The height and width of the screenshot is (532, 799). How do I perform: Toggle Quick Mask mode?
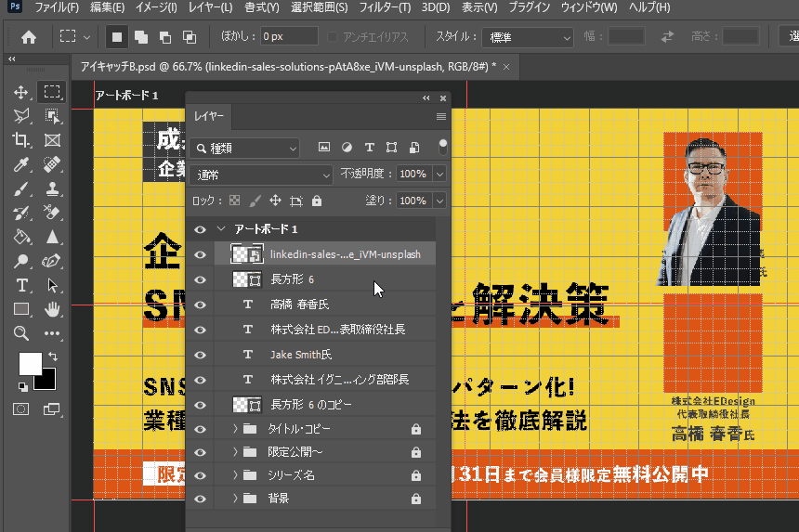pyautogui.click(x=20, y=409)
